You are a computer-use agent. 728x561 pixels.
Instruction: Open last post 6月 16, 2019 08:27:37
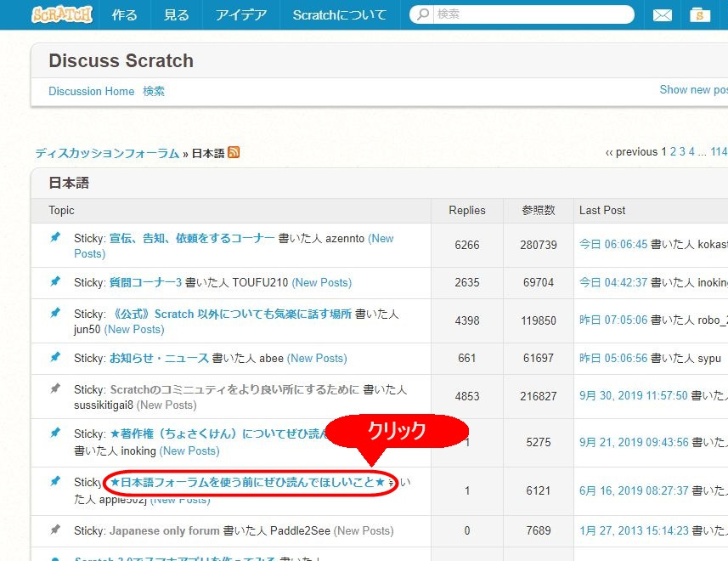tap(634, 491)
